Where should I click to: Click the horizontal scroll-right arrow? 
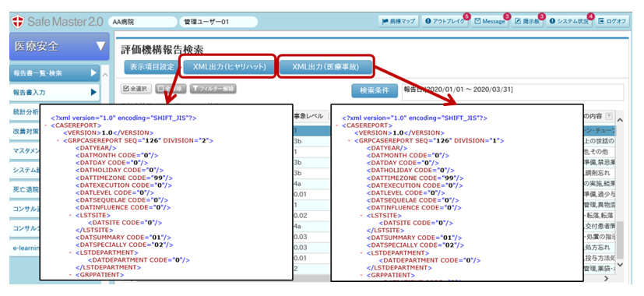(606, 278)
